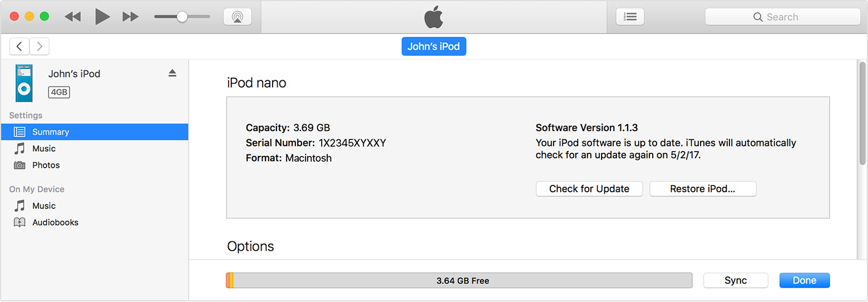Click the Settings sidebar header

tap(26, 115)
